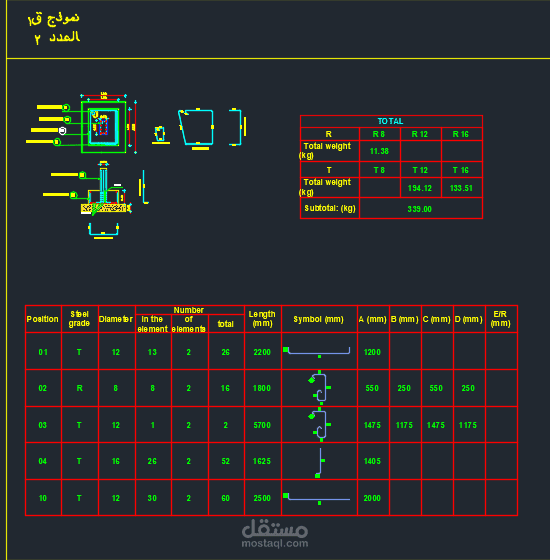This screenshot has height=560, width=550.
Task: Pick the stirrup symbol in row 02
Action: [319, 388]
